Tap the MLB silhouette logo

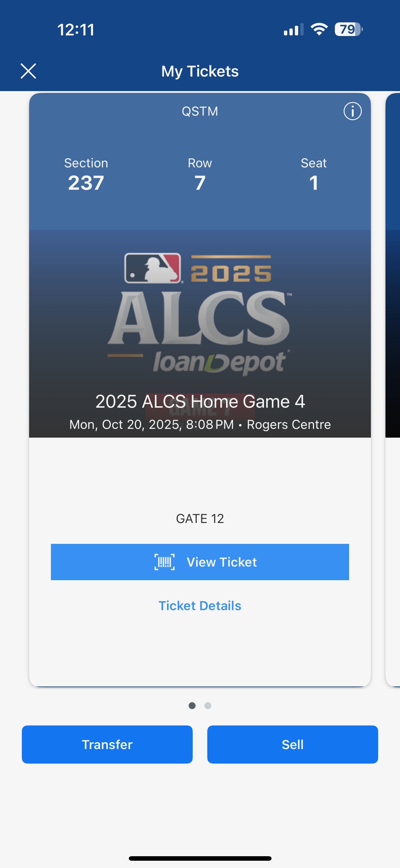153,268
